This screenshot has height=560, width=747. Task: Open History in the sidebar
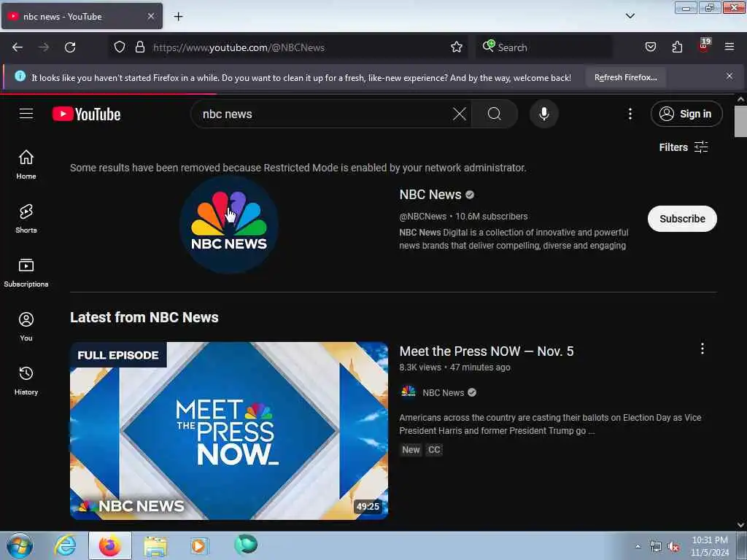(x=26, y=381)
